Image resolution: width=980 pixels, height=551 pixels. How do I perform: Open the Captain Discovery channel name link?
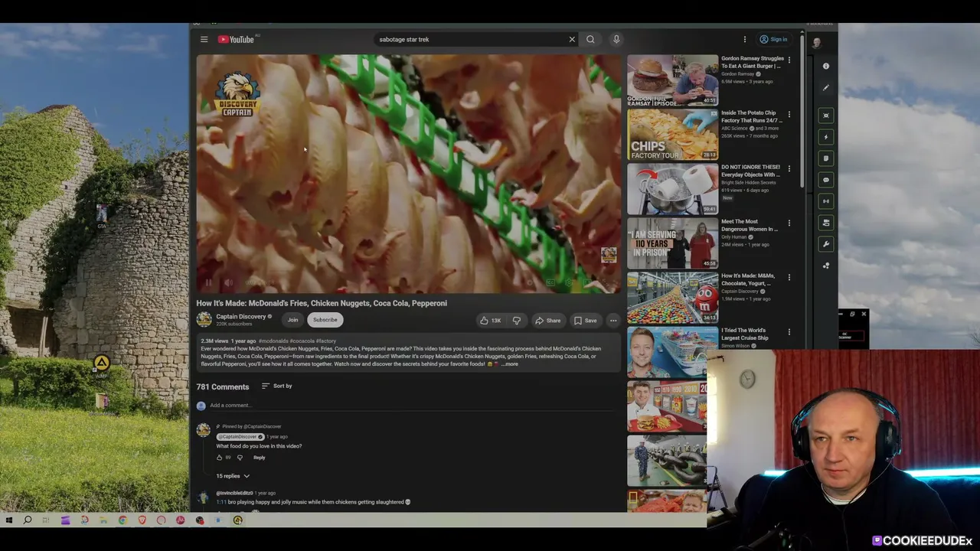point(240,317)
